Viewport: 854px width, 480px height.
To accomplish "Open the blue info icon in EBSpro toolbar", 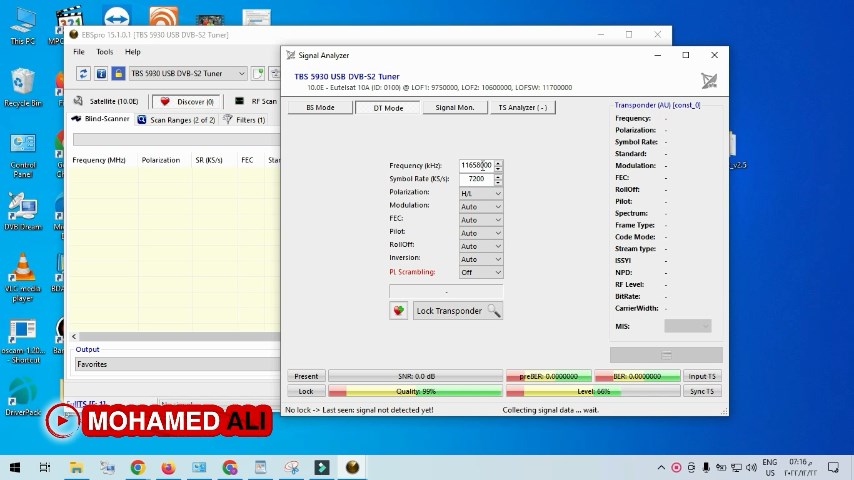I will click(101, 74).
